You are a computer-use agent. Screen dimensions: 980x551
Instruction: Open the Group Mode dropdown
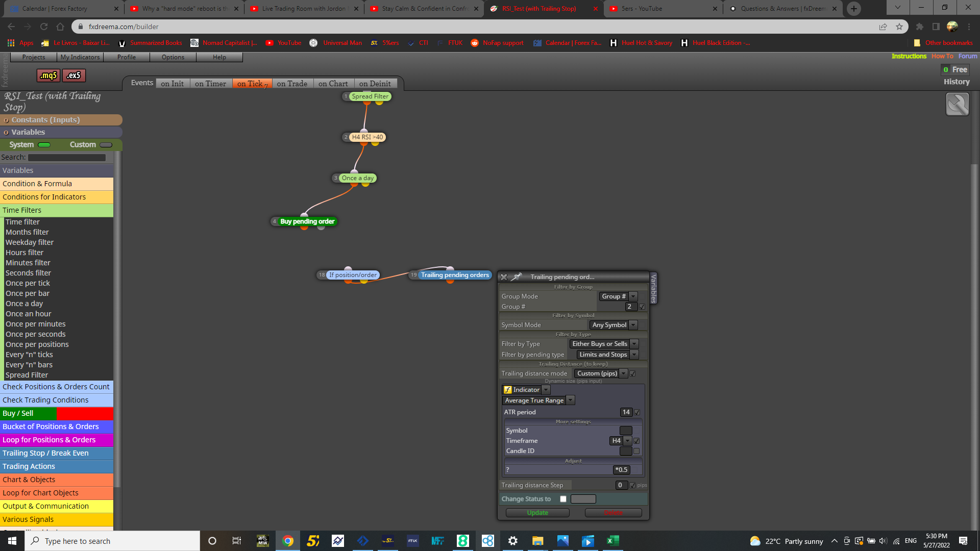618,296
